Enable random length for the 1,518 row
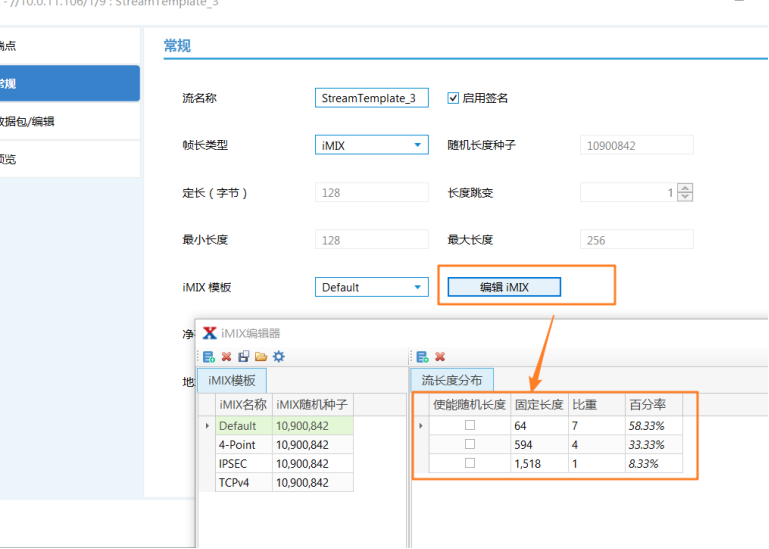The image size is (769, 549). (x=470, y=463)
